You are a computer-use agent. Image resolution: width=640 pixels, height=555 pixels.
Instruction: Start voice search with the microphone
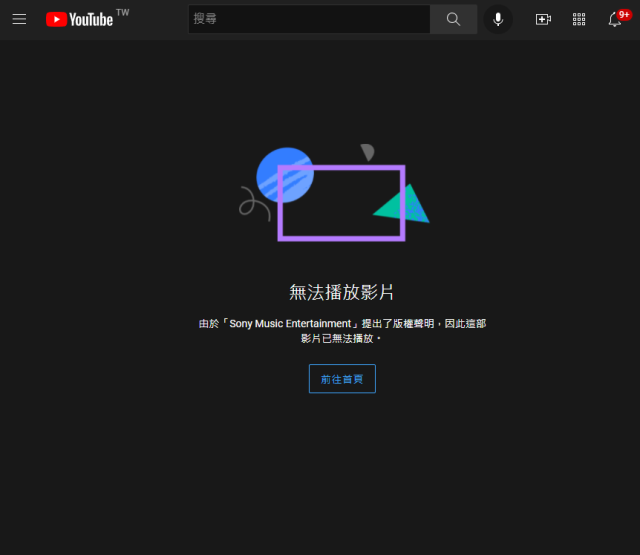[x=498, y=19]
